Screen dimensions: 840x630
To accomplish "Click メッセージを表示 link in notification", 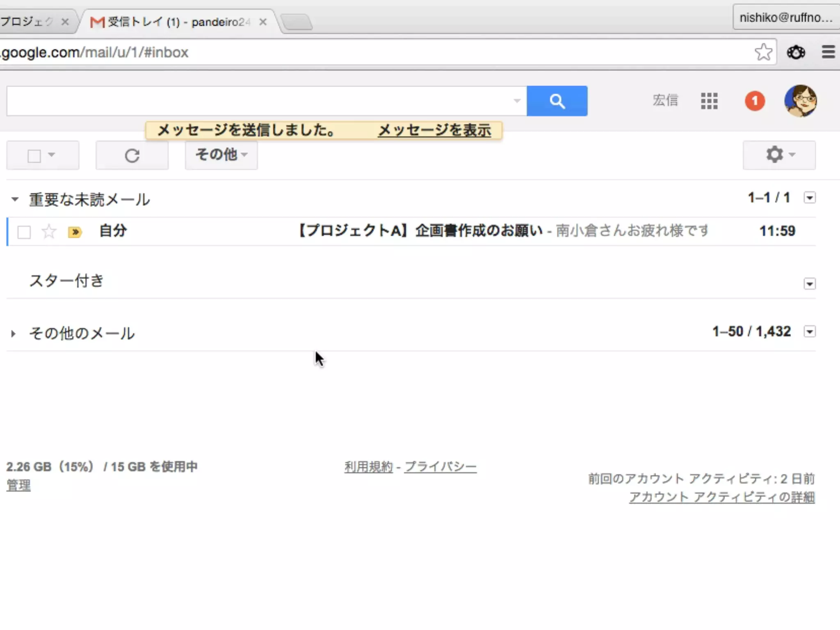I will pos(434,130).
